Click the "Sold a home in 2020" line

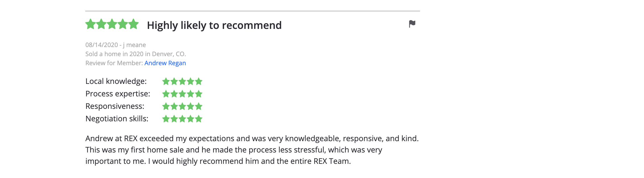click(x=136, y=54)
